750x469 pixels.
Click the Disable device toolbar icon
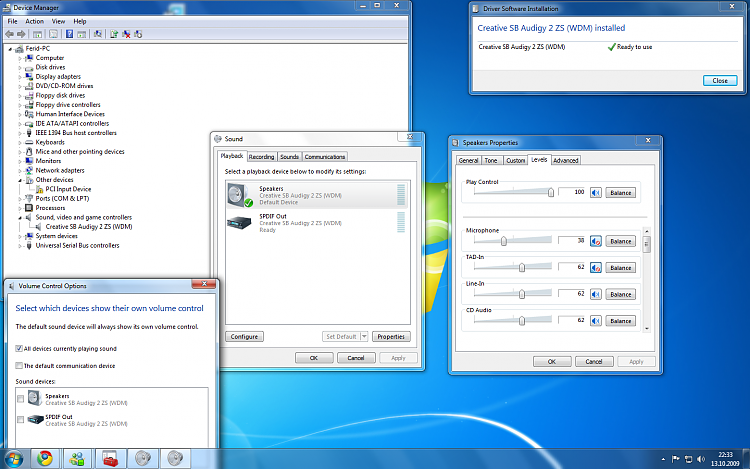[x=138, y=34]
